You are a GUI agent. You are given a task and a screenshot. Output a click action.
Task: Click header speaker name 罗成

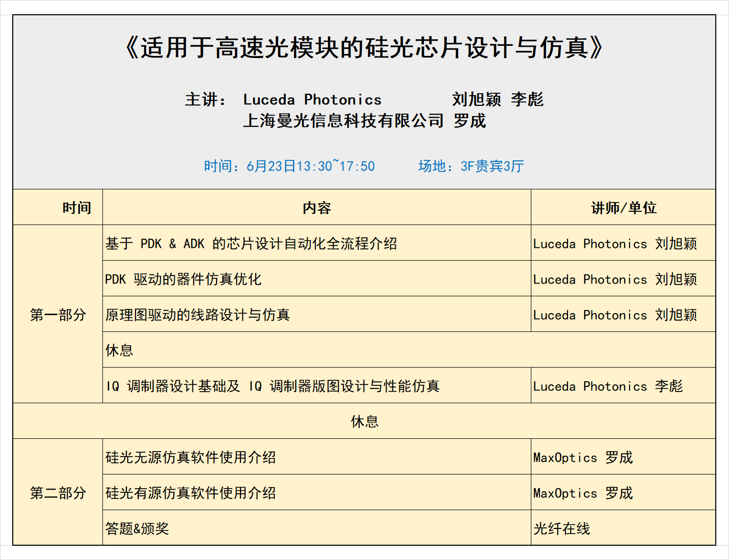click(x=470, y=121)
